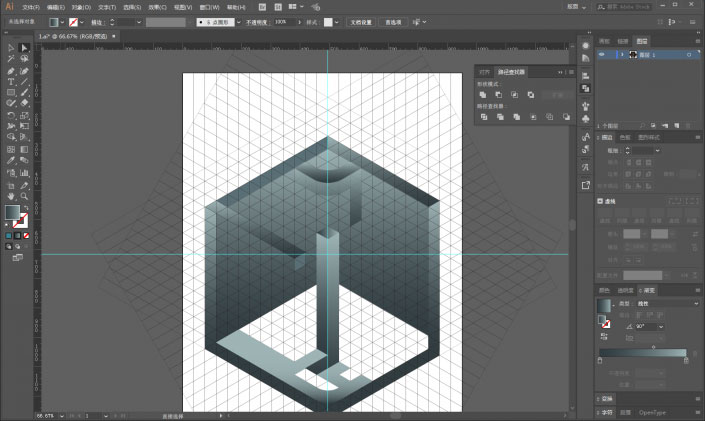Select the Scale tool
The width and height of the screenshot is (705, 421).
click(x=24, y=115)
